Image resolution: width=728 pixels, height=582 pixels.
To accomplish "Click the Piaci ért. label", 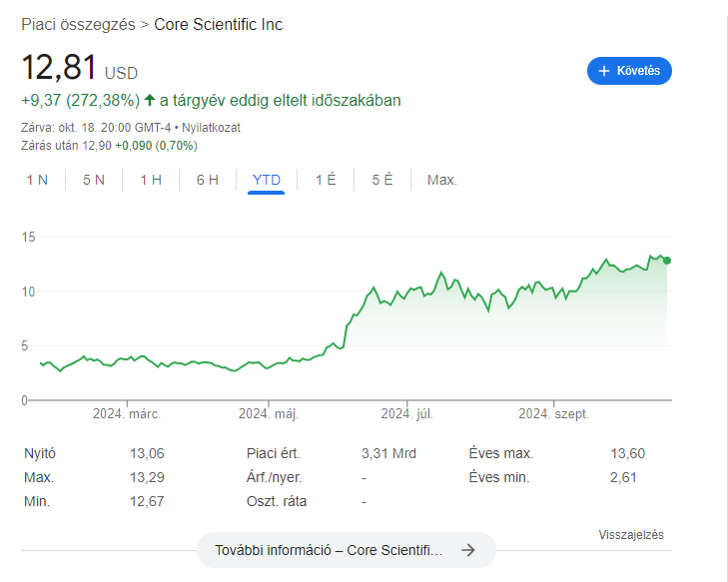I will [x=273, y=453].
